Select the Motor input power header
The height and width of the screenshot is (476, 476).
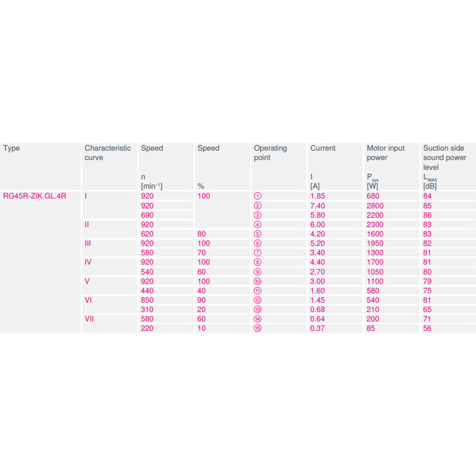pos(385,153)
